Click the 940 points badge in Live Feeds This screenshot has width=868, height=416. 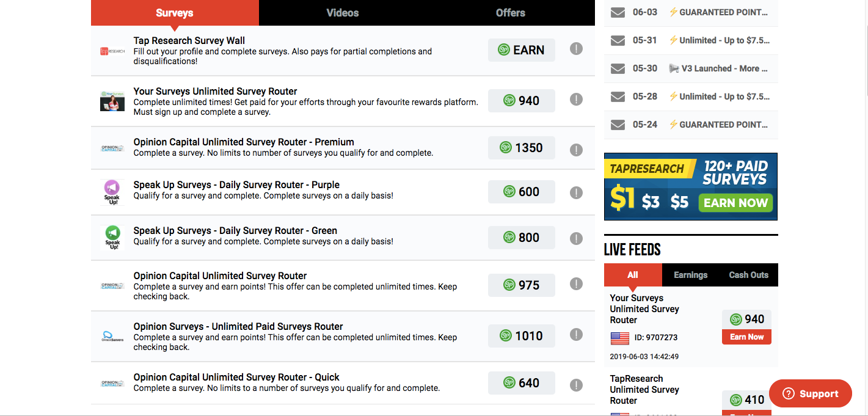(x=746, y=319)
